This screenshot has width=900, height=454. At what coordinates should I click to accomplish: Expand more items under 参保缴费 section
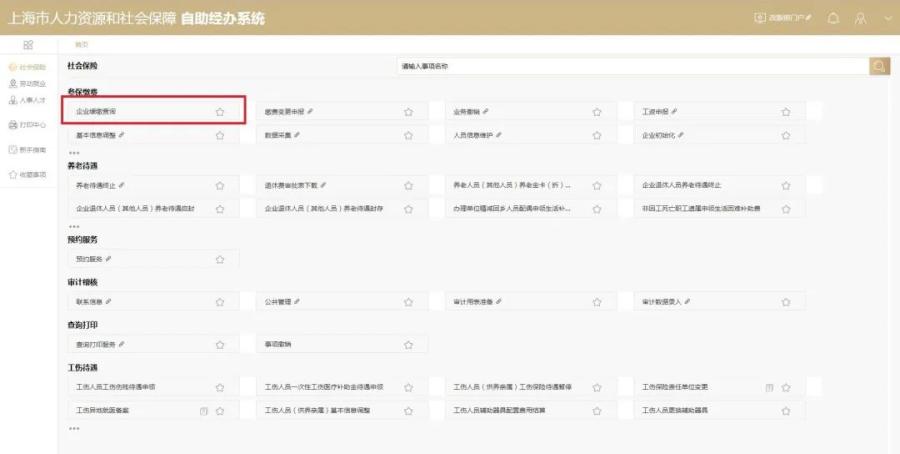tap(74, 153)
